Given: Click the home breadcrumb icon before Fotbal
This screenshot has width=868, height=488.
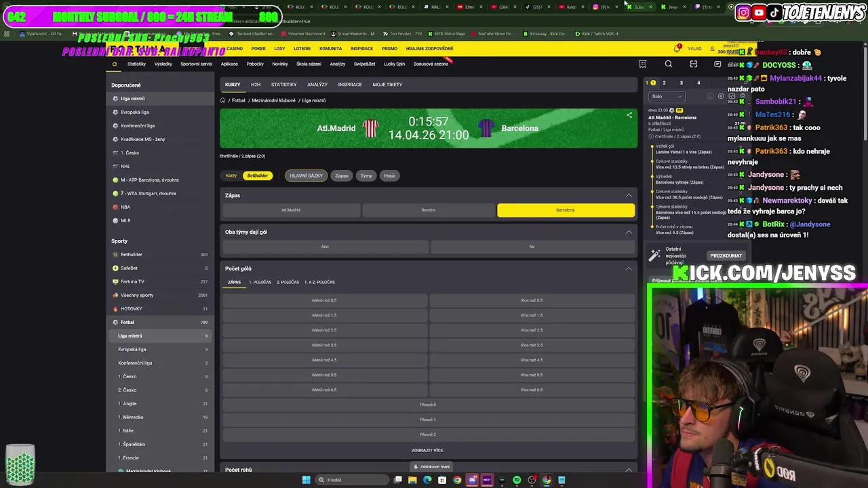Looking at the screenshot, I should (x=222, y=100).
